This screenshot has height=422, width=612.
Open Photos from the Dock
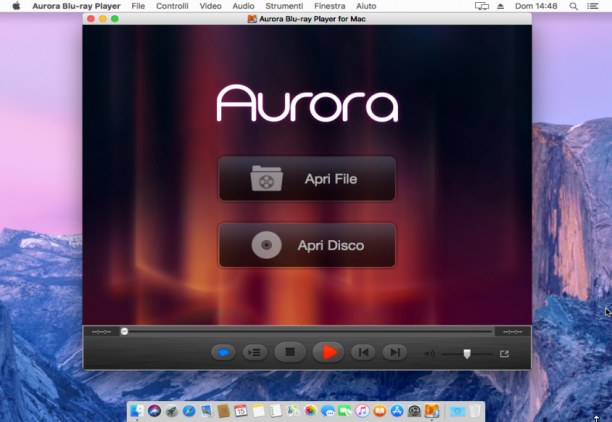310,411
